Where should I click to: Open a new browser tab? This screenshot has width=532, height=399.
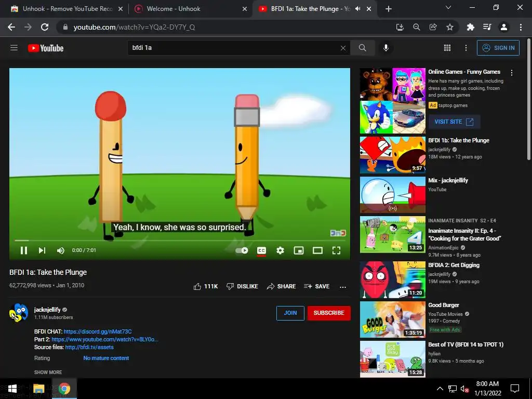pyautogui.click(x=389, y=9)
